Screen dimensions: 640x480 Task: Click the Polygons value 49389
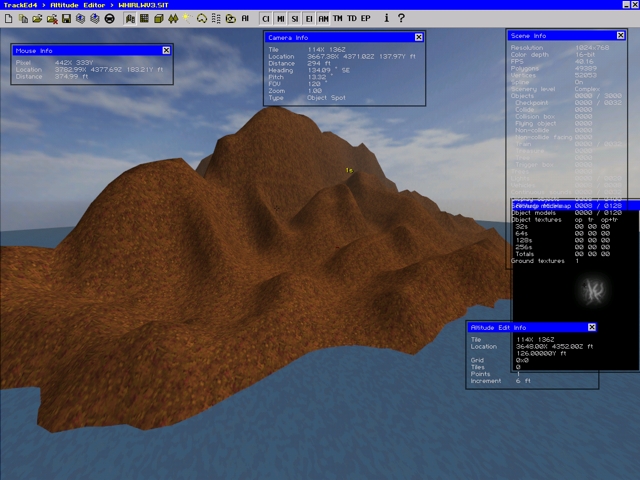click(586, 69)
